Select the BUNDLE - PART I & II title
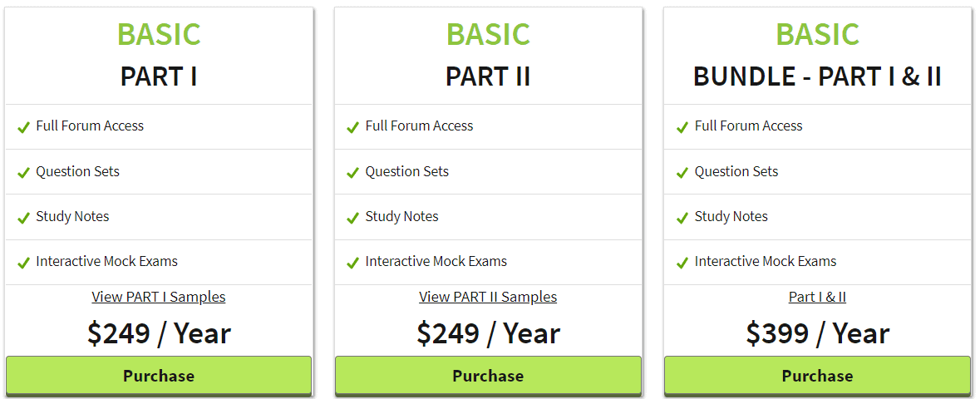This screenshot has height=399, width=980. click(818, 76)
